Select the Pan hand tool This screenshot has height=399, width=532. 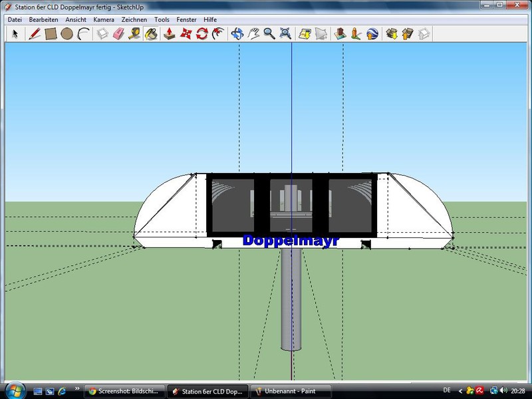pos(253,34)
